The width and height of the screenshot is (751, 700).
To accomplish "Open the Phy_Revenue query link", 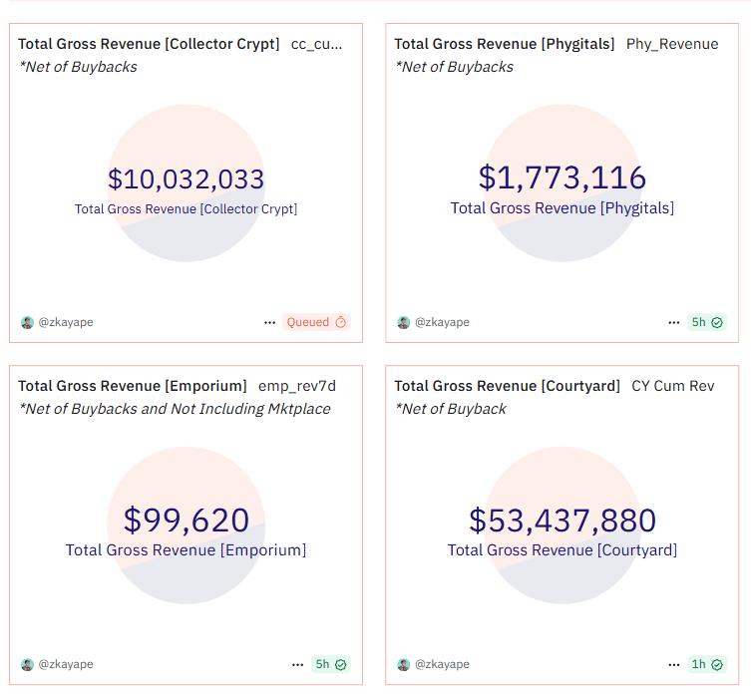I will [x=672, y=44].
